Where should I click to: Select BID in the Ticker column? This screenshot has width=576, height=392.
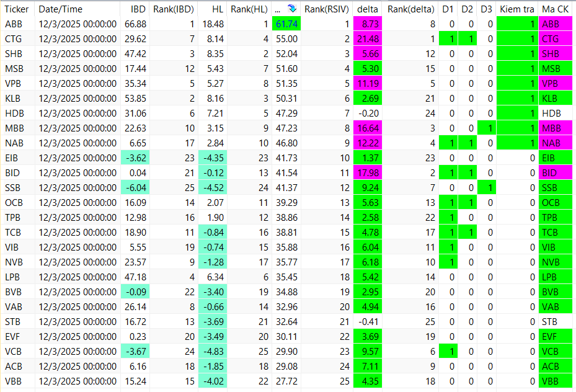point(12,172)
